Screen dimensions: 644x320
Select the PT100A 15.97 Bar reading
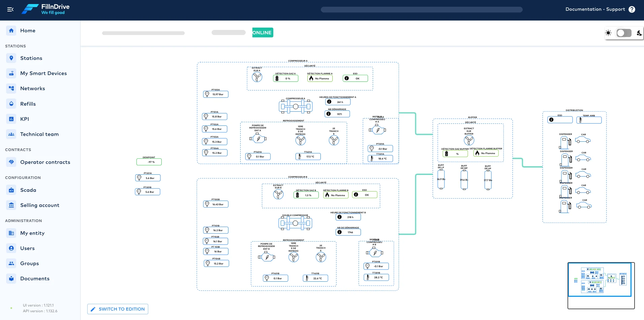tap(216, 94)
